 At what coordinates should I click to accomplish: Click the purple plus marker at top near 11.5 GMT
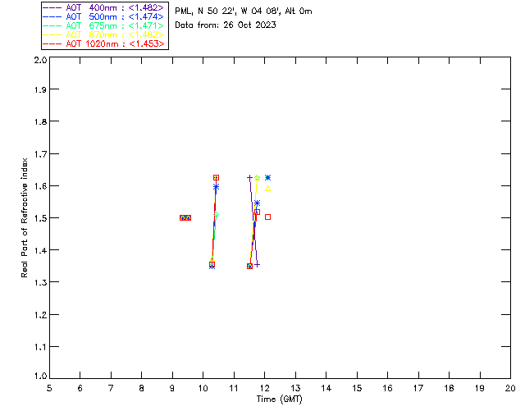249,177
